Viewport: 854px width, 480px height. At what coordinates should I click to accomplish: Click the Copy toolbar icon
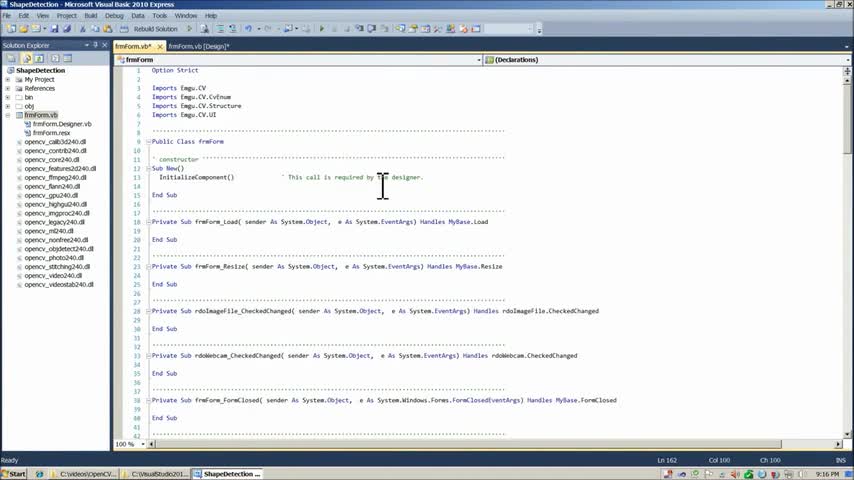95,29
